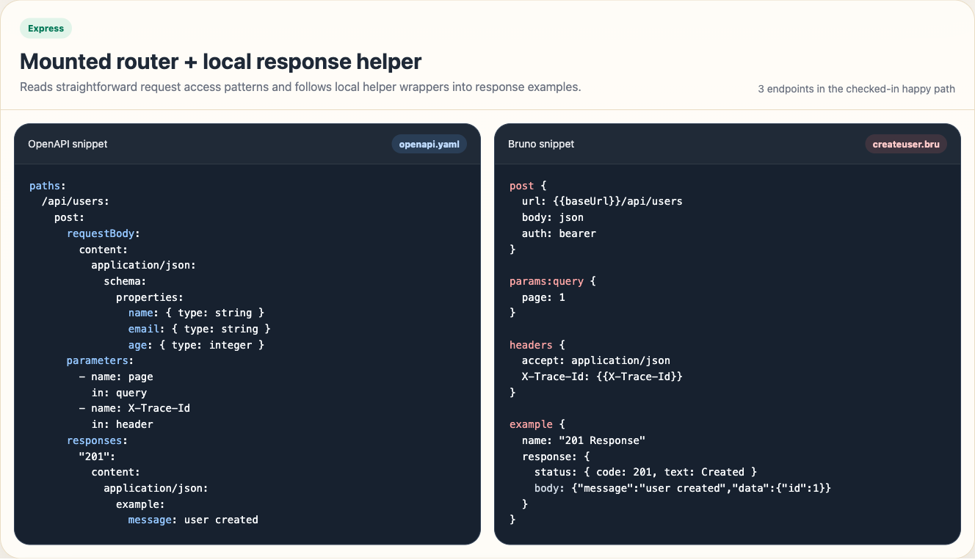Screen dimensions: 975x560
Task: Select the 'OpenAPI snippet' panel title
Action: click(x=68, y=144)
